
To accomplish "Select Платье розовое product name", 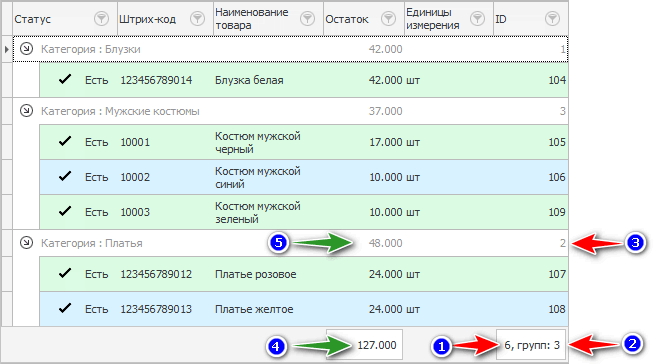I will pos(256,274).
